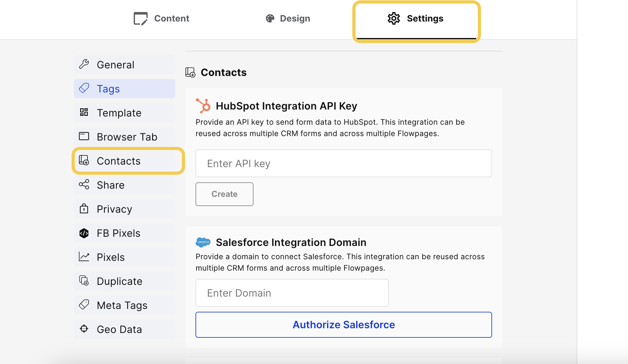Go to Browser Tab settings
Screen dimensions: 628x364
[x=125, y=137]
